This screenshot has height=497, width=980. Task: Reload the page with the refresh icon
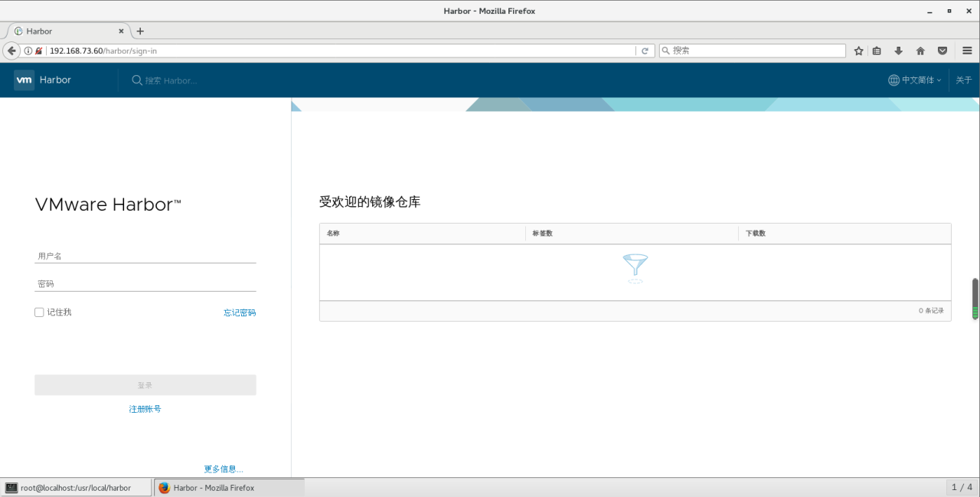[645, 50]
